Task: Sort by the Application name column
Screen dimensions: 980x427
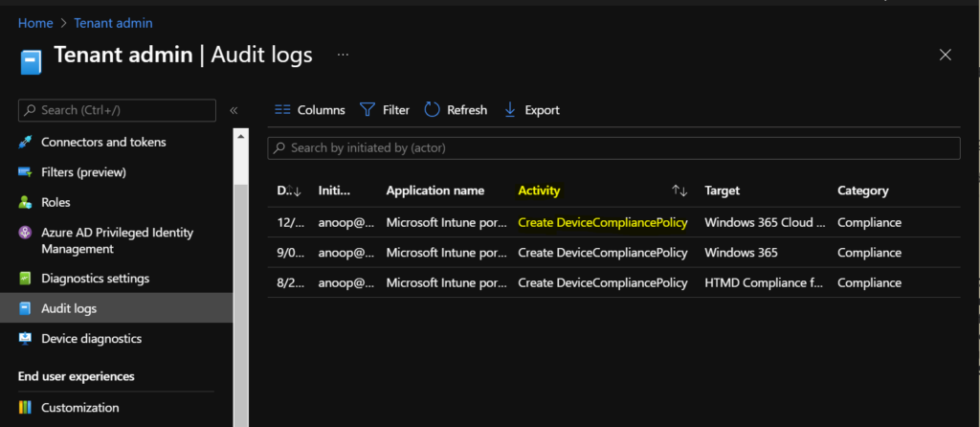Action: [435, 191]
